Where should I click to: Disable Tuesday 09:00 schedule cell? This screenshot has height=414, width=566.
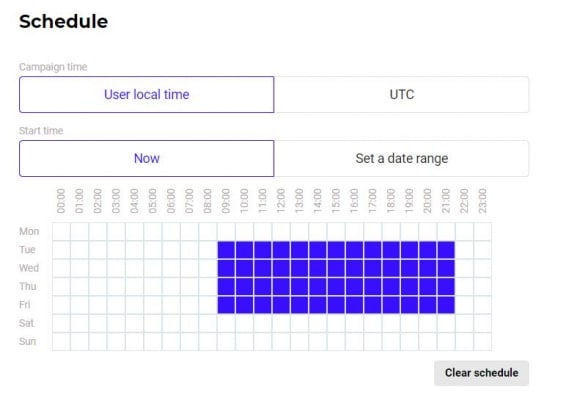[226, 250]
